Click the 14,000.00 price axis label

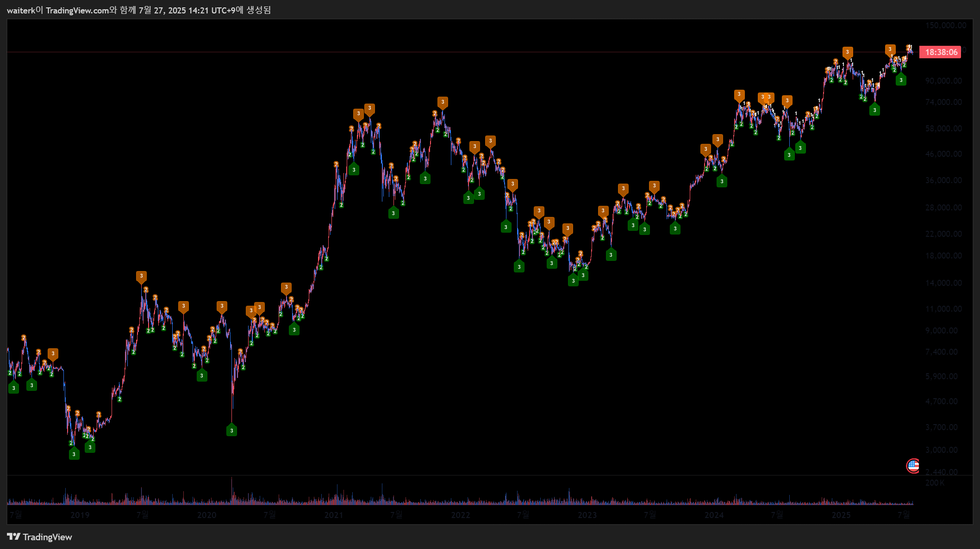tap(943, 283)
